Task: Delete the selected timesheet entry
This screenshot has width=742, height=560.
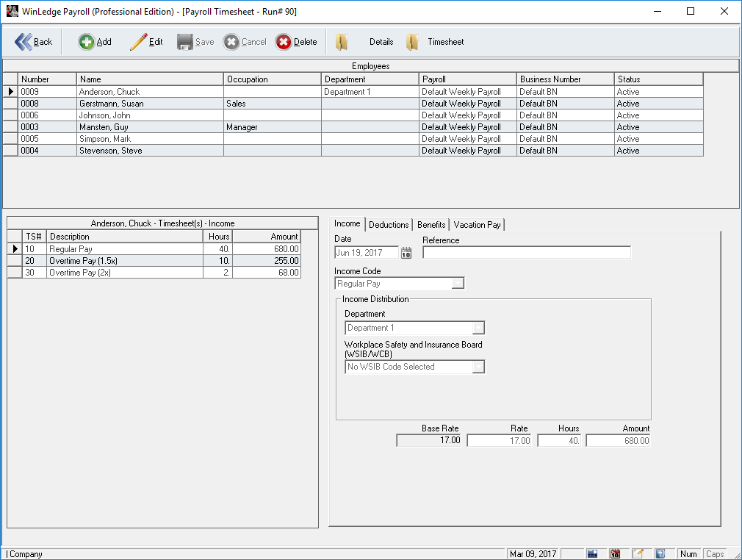Action: (x=296, y=42)
